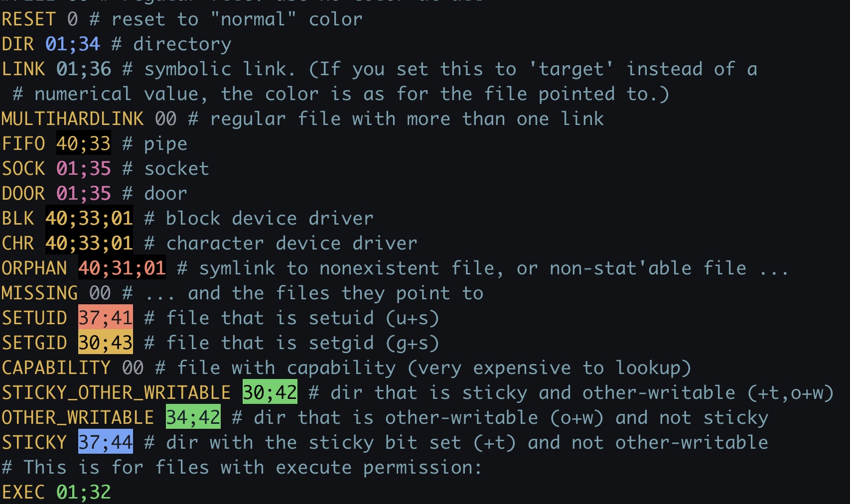Place cursor on the EXEC keyword

23,492
